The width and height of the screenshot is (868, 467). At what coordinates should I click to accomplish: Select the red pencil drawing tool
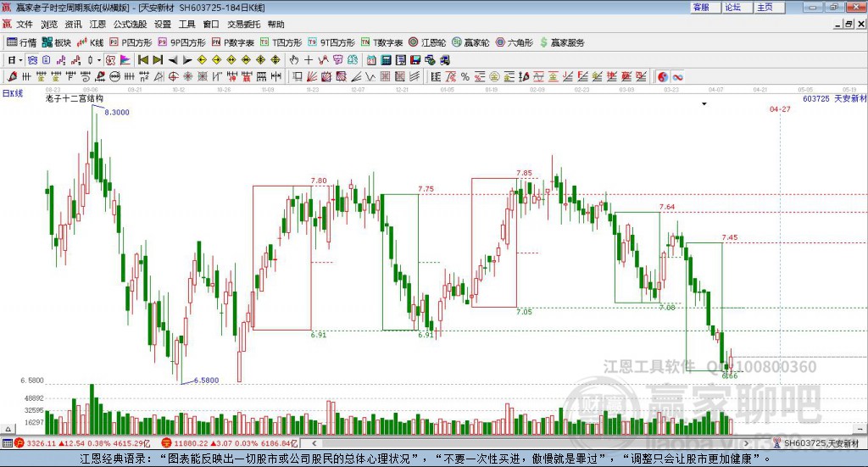(12, 77)
